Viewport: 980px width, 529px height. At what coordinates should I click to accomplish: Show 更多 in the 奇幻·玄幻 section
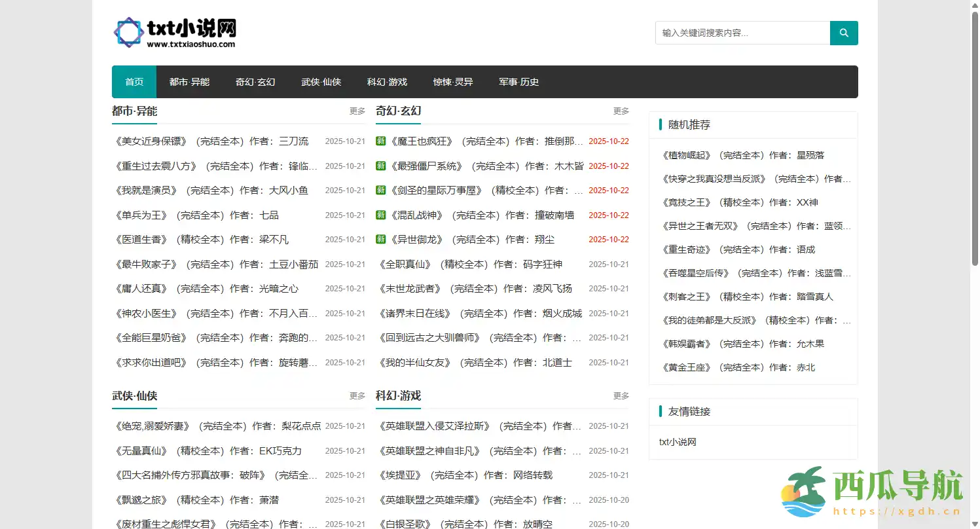(x=621, y=111)
